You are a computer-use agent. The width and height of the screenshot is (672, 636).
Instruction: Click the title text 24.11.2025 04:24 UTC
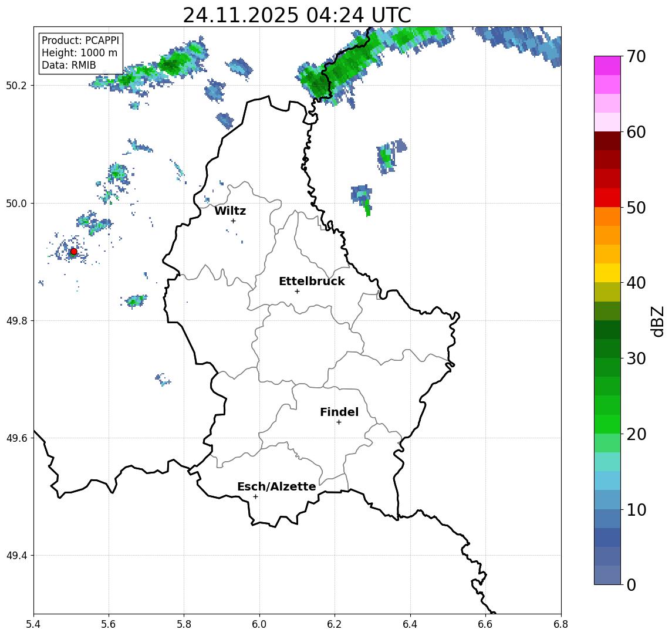coord(297,15)
